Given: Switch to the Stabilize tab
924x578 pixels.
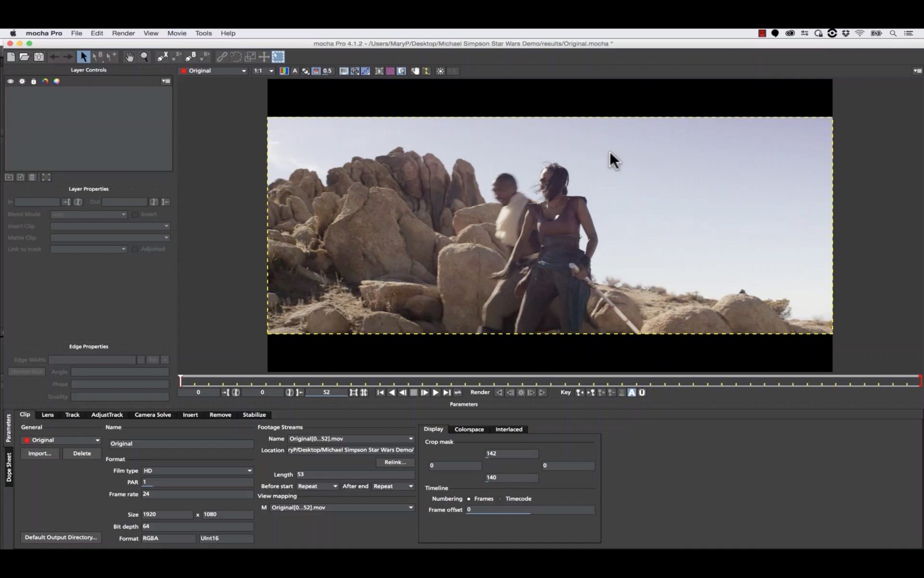Looking at the screenshot, I should [254, 415].
